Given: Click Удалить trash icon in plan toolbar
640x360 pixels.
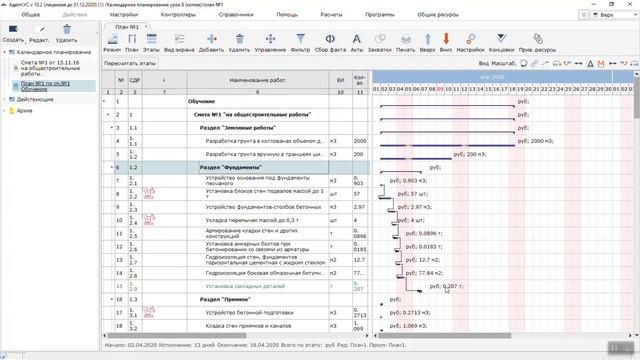Looking at the screenshot, I should 239,40.
